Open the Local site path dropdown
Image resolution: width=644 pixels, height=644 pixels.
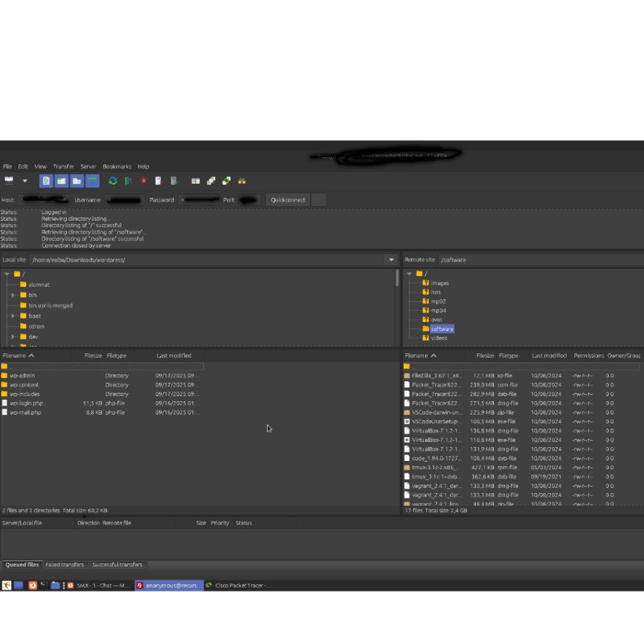(391, 260)
